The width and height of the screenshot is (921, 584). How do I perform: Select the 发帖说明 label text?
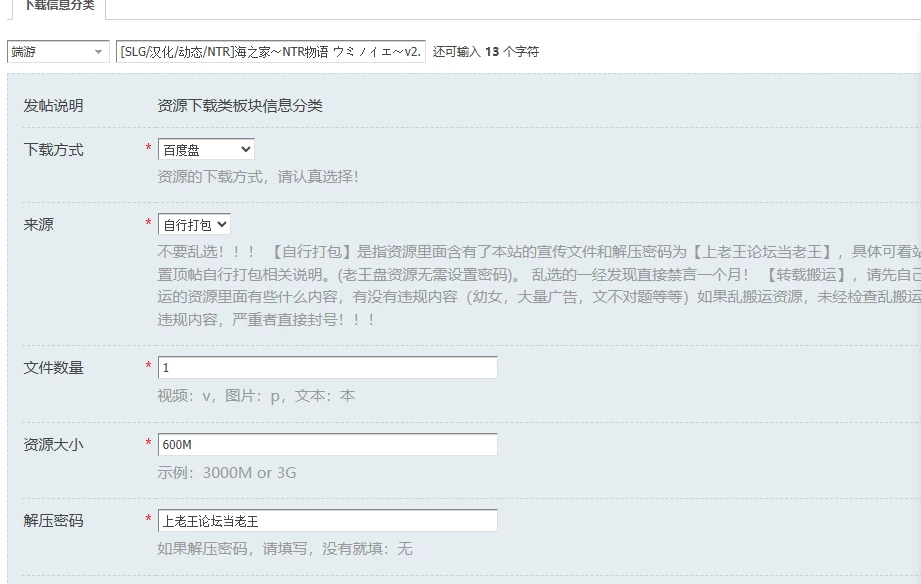(x=53, y=106)
